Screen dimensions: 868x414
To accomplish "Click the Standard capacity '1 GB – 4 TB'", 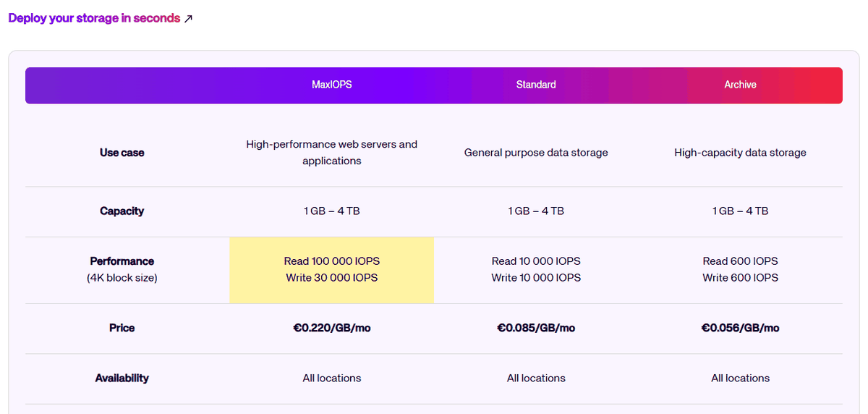I will tap(536, 211).
